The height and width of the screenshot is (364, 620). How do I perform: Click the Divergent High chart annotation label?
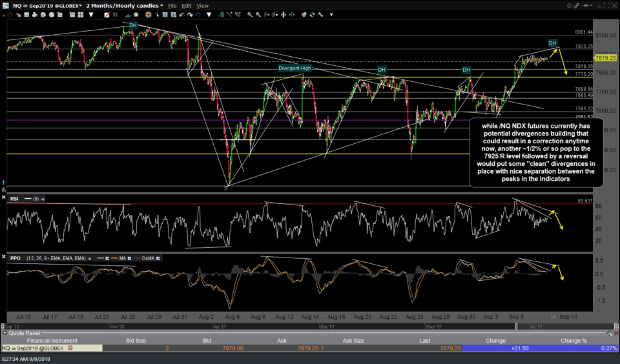pos(294,68)
